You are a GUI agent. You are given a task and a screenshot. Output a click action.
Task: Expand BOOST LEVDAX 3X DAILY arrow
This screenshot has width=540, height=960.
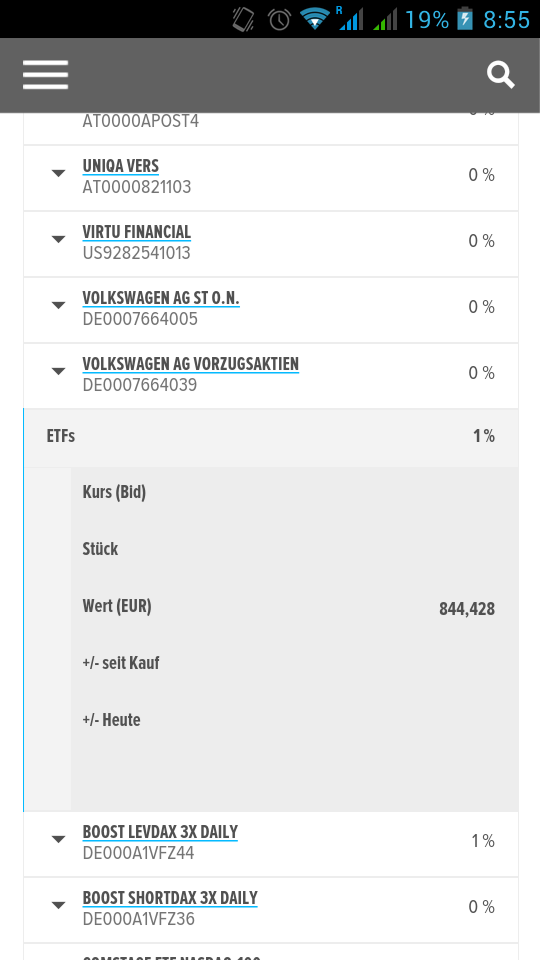point(58,839)
